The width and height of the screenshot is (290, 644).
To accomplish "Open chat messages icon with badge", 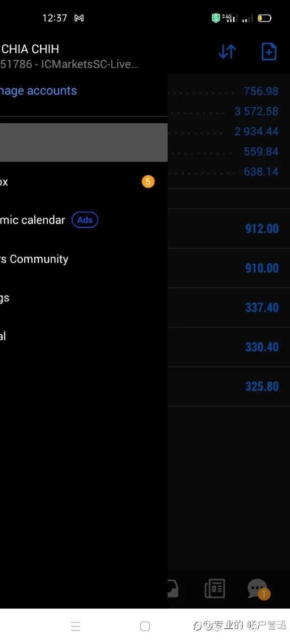I will click(x=258, y=589).
